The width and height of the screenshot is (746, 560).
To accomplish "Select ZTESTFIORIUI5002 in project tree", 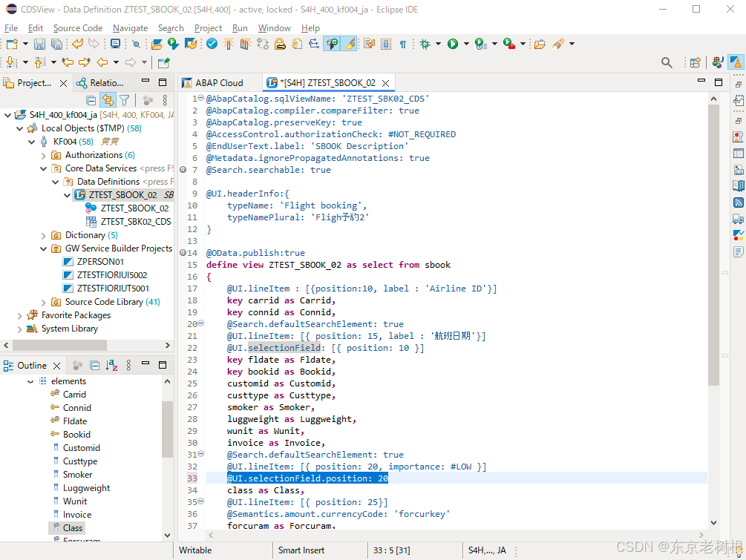I will [x=112, y=274].
